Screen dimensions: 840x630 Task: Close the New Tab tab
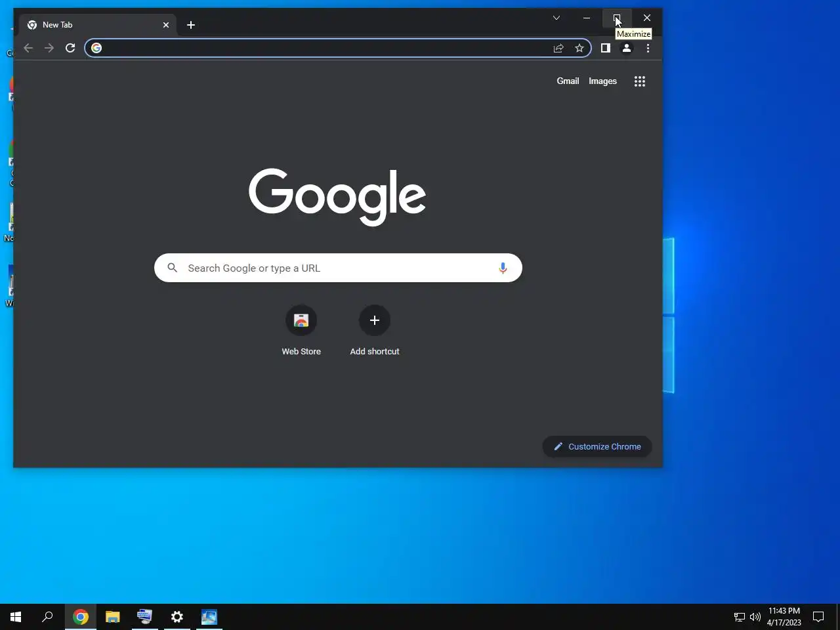coord(166,25)
